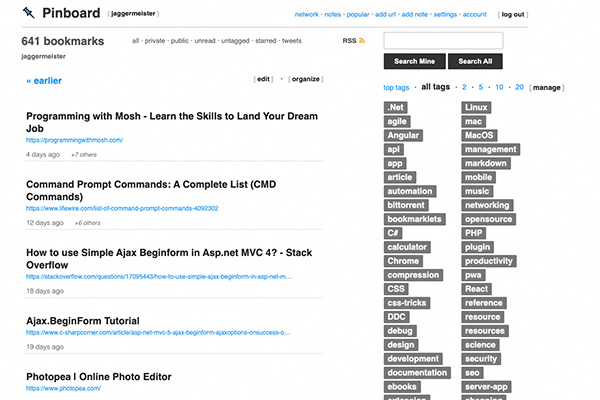
Task: Filter by the .Net tag
Action: (395, 108)
